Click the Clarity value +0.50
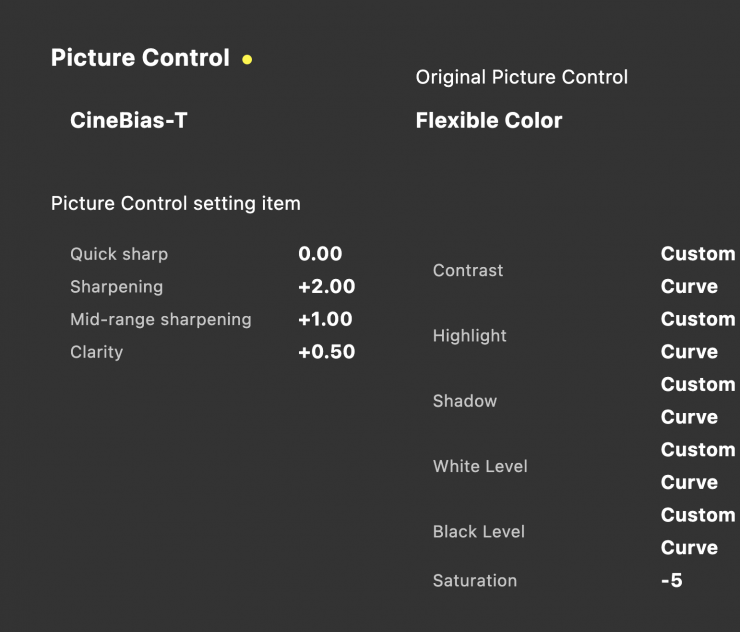Screen dimensions: 740x632 point(326,352)
